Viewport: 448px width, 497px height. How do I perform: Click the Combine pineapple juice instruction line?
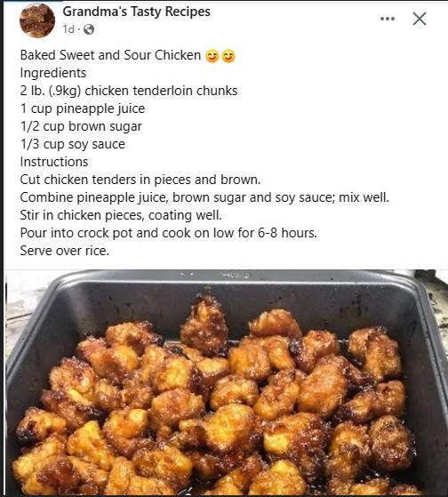point(204,197)
